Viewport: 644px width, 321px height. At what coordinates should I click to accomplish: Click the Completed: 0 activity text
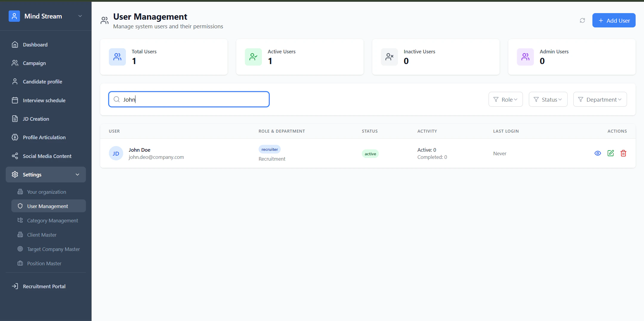[x=432, y=157]
